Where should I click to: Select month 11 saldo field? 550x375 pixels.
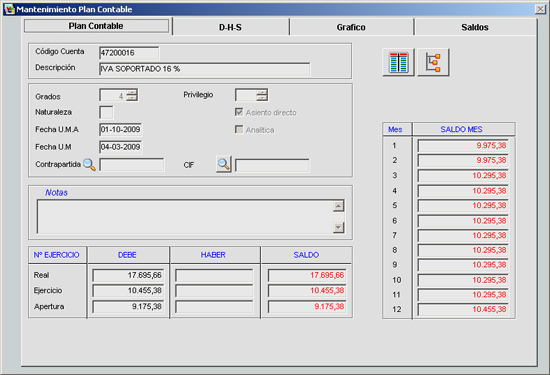(463, 295)
